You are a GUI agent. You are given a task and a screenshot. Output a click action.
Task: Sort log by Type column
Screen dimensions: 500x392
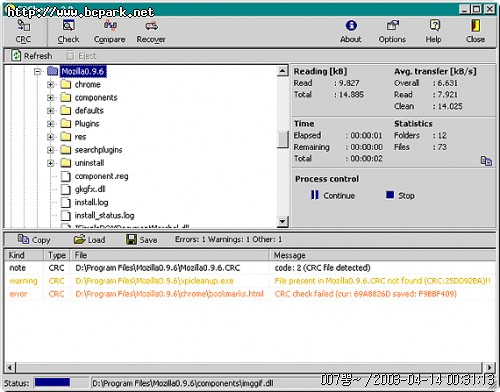[x=57, y=255]
